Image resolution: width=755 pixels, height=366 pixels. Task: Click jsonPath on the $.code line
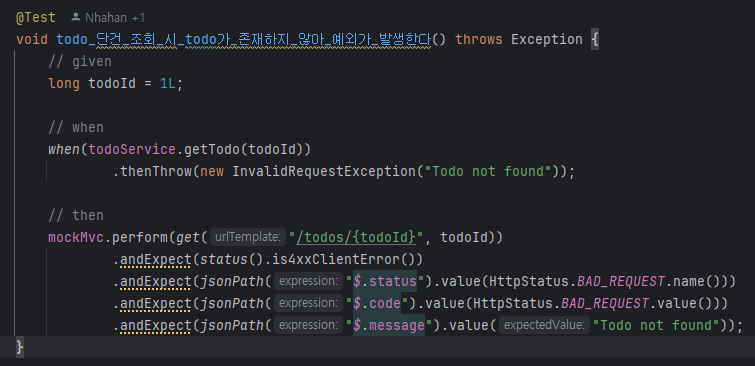pos(231,304)
